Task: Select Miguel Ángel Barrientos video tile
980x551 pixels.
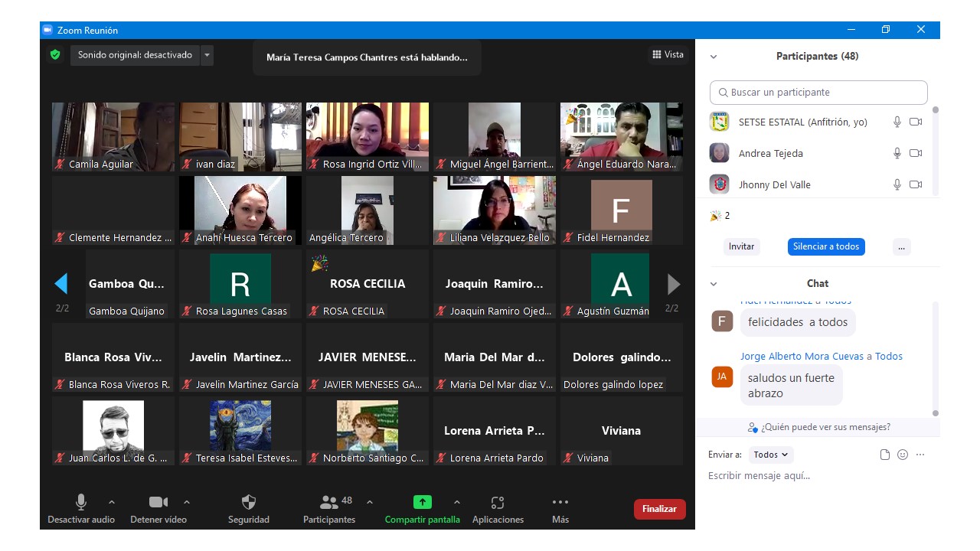Action: pos(495,137)
